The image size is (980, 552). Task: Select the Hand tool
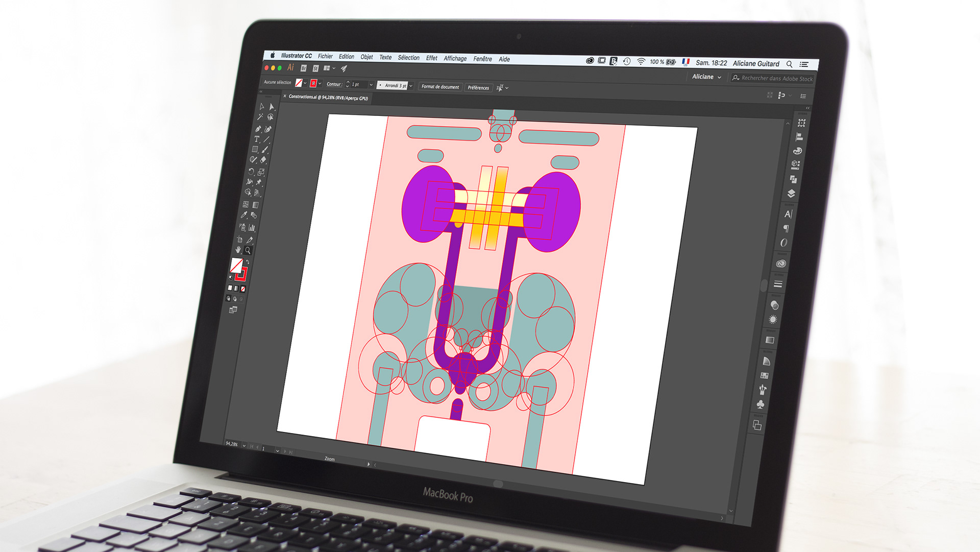(x=238, y=250)
